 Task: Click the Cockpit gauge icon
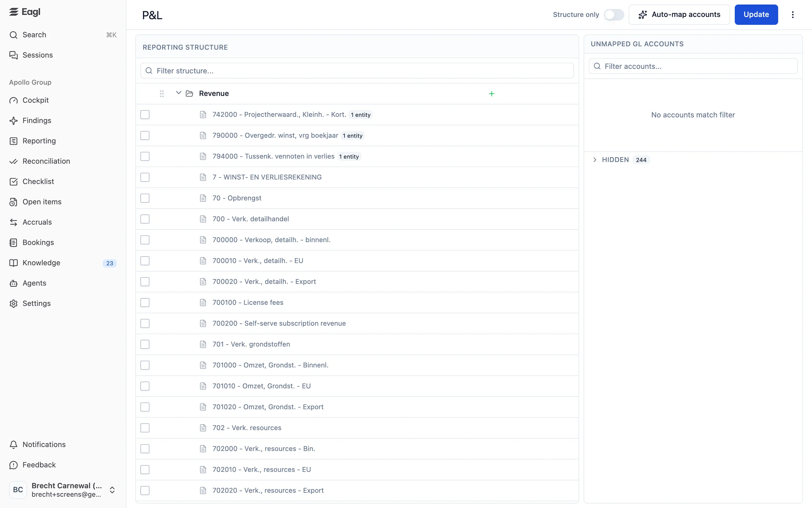(x=14, y=100)
